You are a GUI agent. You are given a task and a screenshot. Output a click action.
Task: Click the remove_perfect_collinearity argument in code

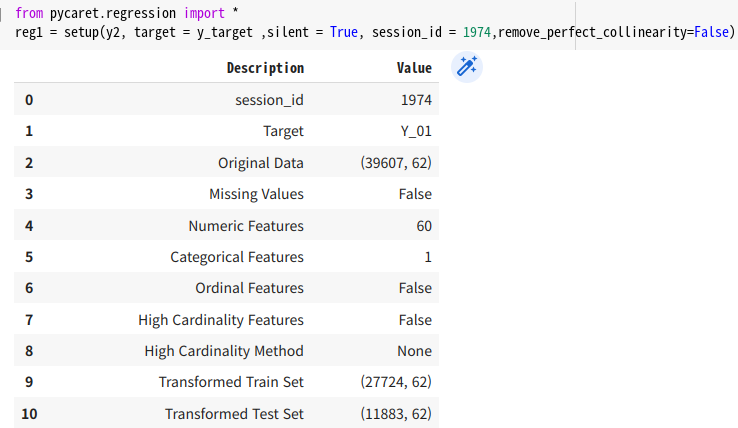click(x=594, y=32)
